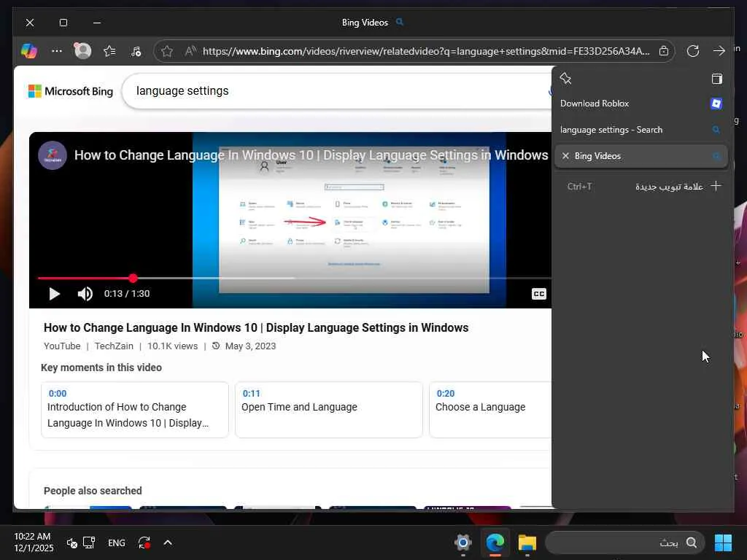Click the pin icon in the vertical tabs pane
Screen dimensions: 747x560
[x=565, y=79]
